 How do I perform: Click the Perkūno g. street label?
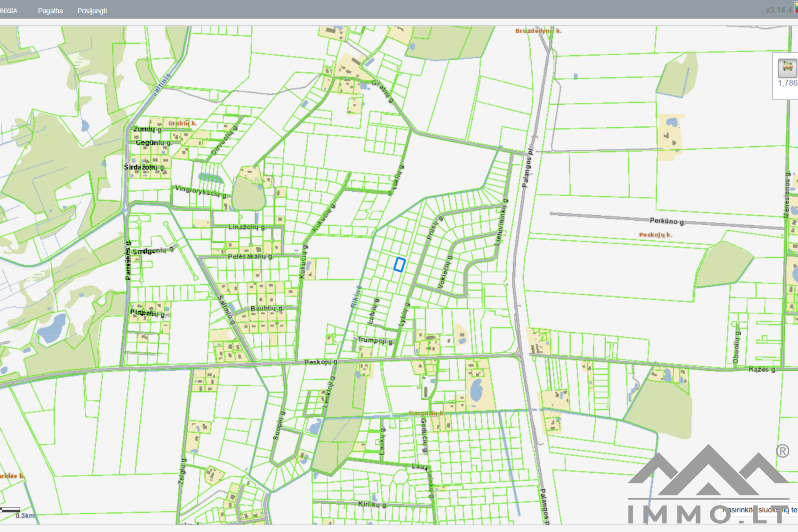[x=667, y=222]
